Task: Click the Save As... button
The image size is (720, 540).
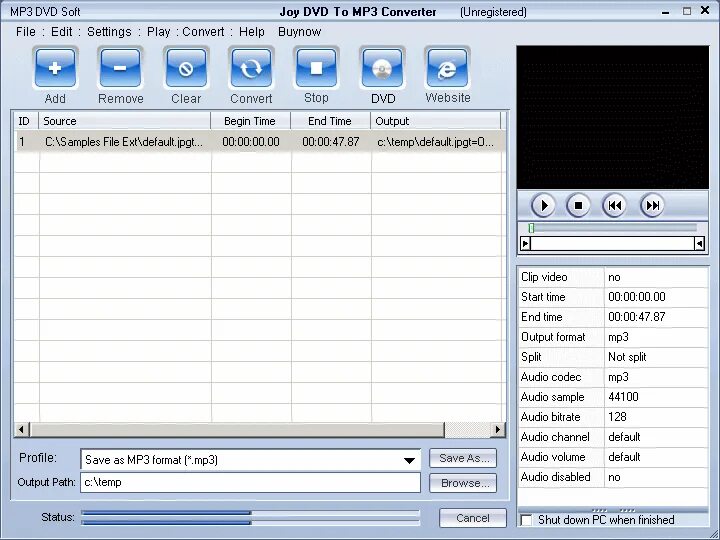Action: coord(463,458)
